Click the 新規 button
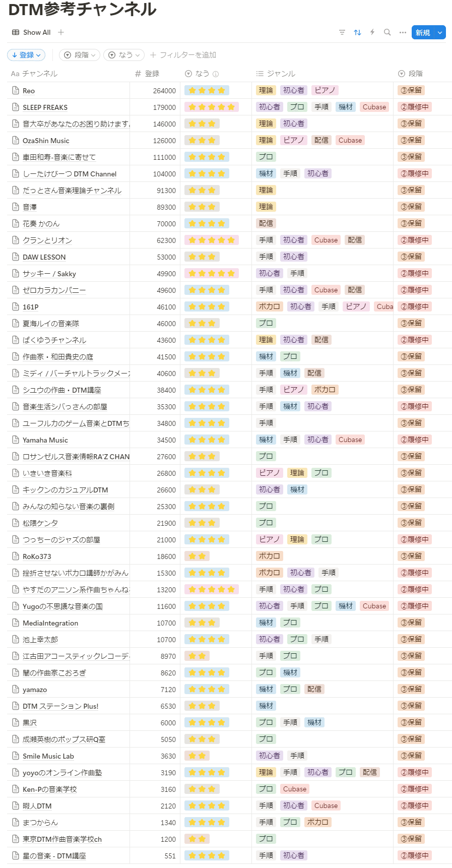This screenshot has width=452, height=868. (423, 32)
